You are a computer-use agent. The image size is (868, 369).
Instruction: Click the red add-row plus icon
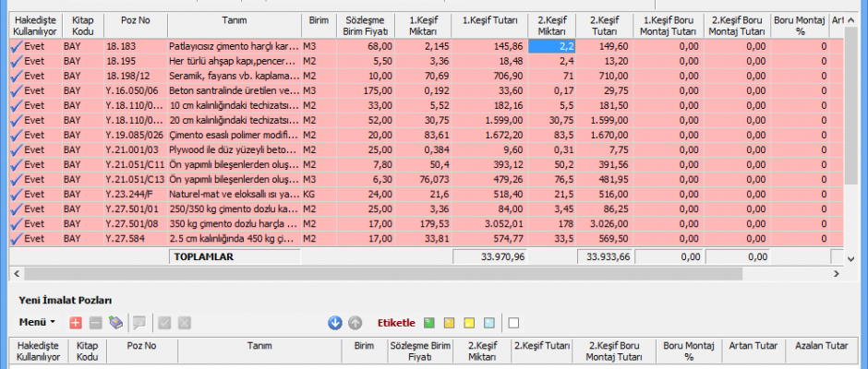(76, 323)
